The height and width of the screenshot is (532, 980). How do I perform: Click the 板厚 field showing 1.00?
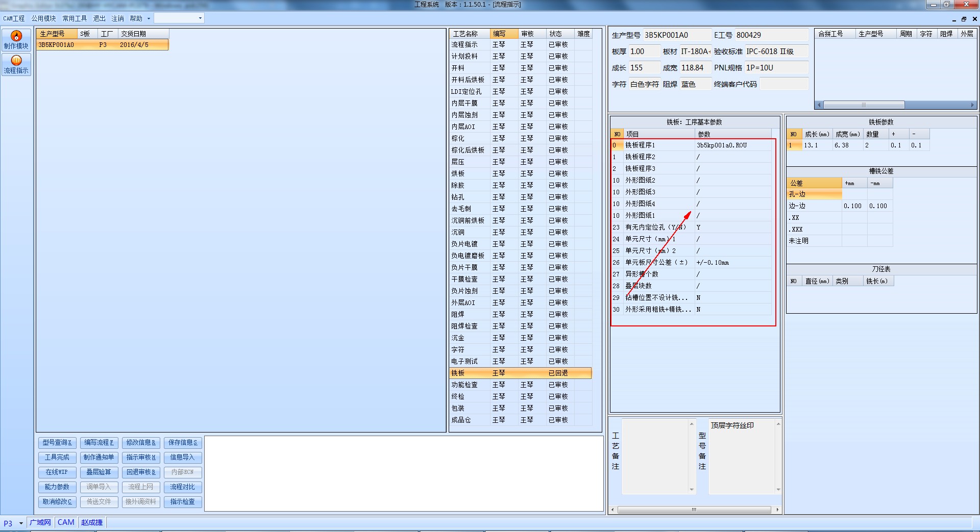click(644, 52)
